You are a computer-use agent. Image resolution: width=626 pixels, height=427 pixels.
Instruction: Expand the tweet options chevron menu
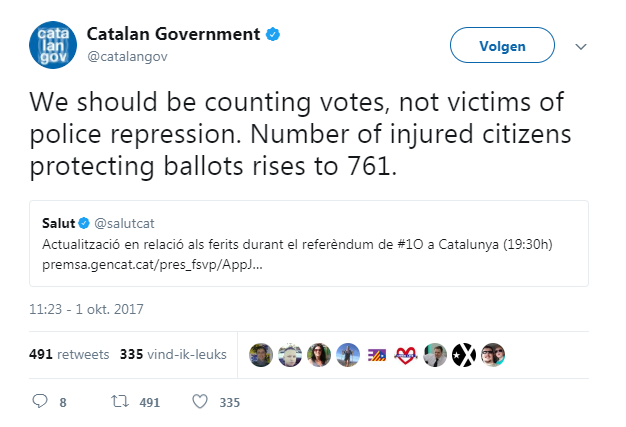[x=581, y=47]
